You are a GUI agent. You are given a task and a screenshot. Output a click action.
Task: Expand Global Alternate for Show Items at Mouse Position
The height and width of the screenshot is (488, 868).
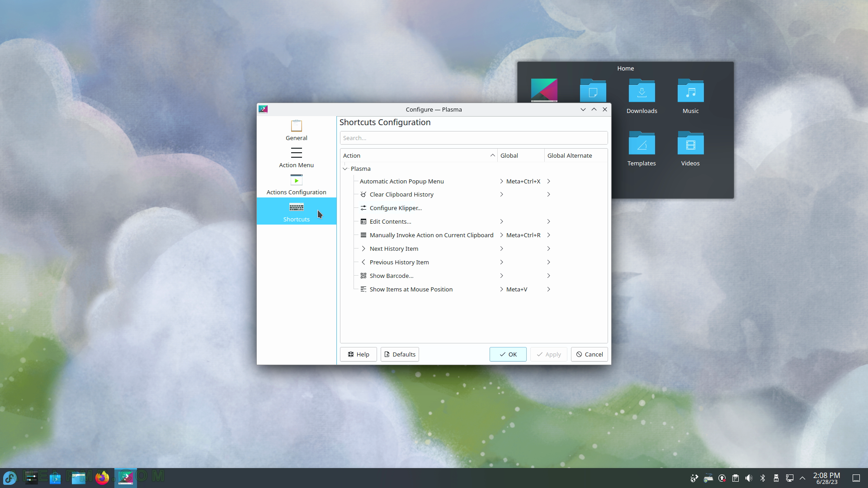(x=548, y=289)
